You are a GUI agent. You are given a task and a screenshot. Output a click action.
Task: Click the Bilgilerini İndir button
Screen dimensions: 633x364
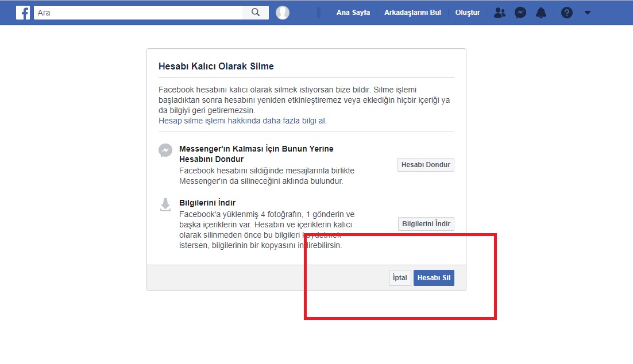coord(426,223)
